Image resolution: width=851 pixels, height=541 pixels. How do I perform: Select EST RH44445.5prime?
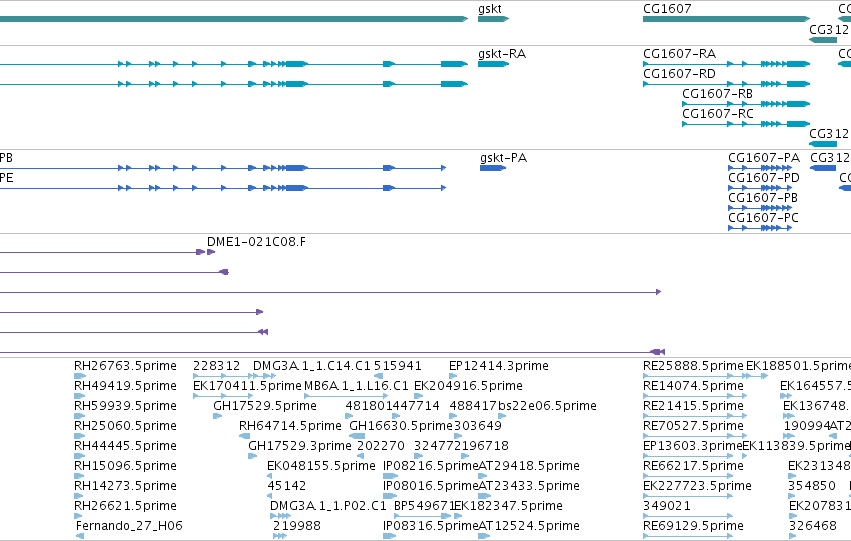point(125,446)
